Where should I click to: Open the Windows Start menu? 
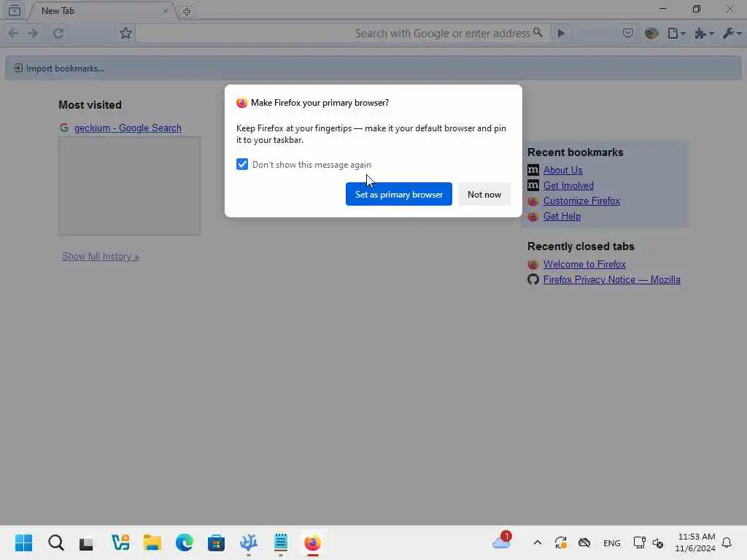tap(23, 542)
